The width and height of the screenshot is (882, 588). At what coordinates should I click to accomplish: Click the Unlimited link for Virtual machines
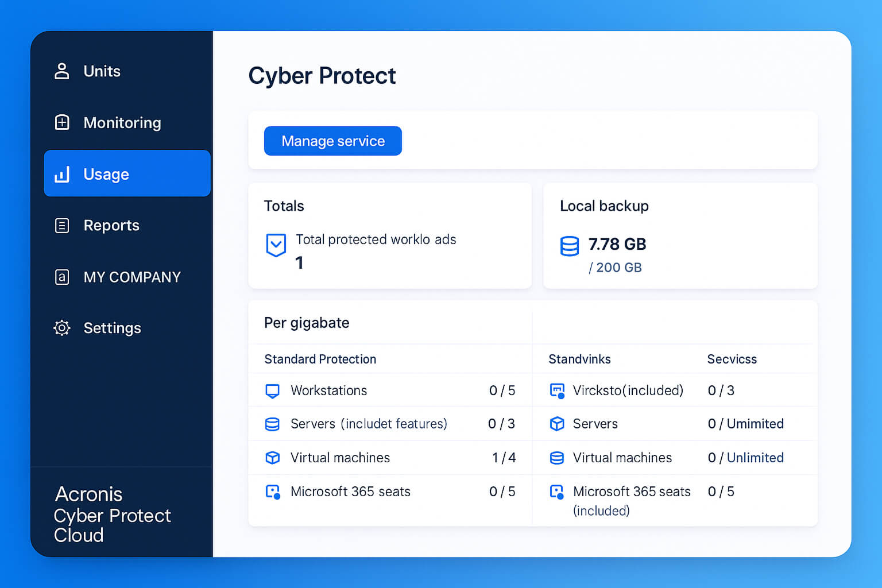[755, 458]
